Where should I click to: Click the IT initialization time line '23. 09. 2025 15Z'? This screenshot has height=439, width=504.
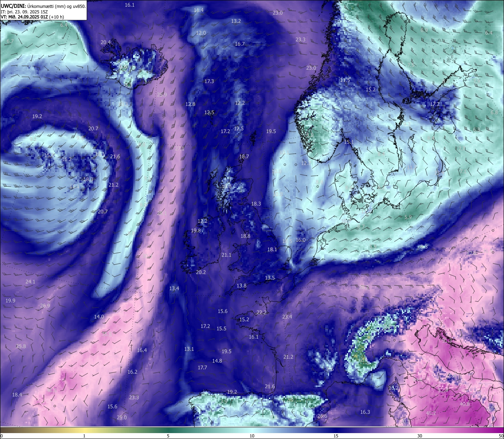[x=31, y=11]
